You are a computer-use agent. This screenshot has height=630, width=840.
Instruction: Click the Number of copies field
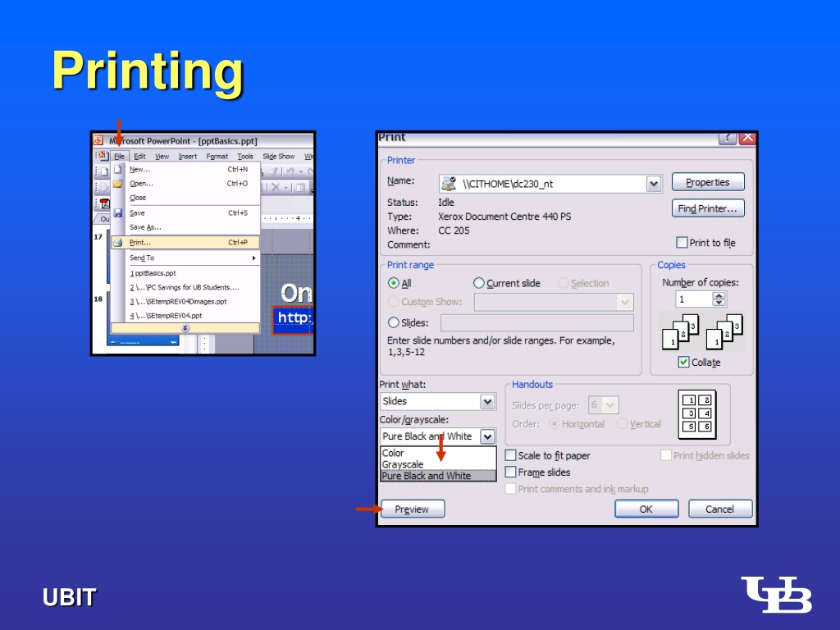pos(694,299)
